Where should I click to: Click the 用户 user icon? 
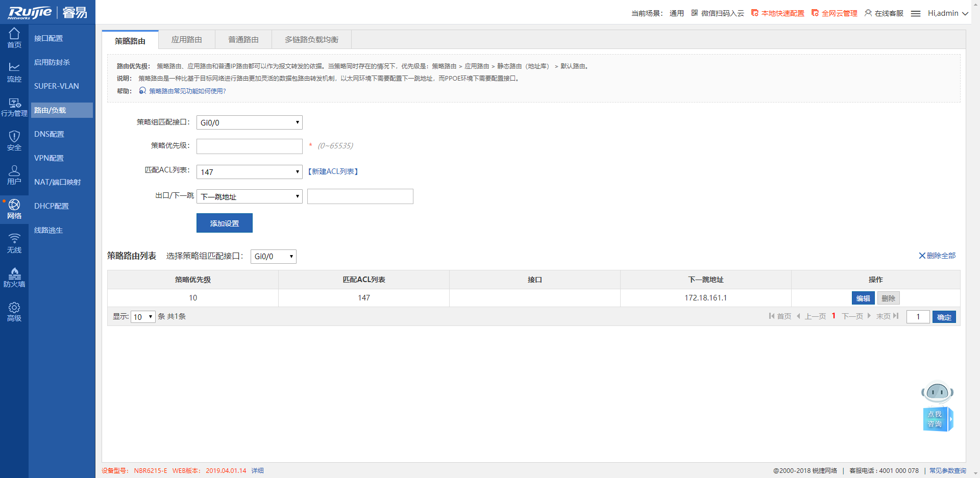coord(14,175)
